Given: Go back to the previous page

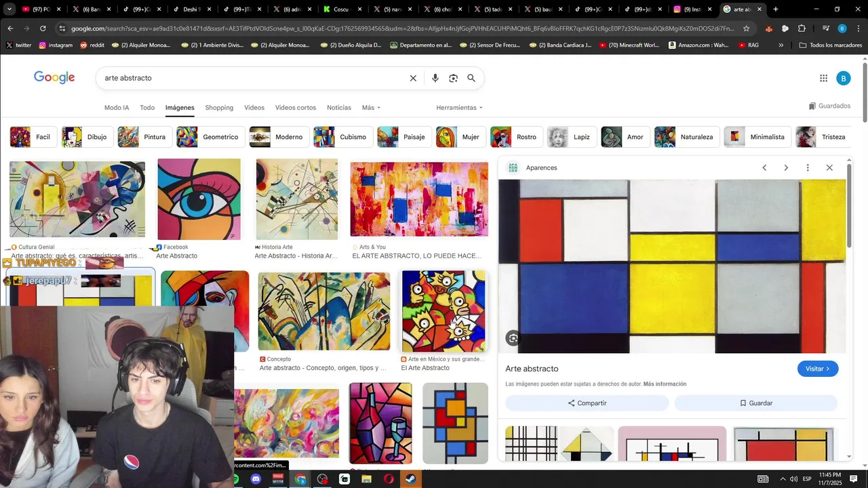Looking at the screenshot, I should (10, 28).
